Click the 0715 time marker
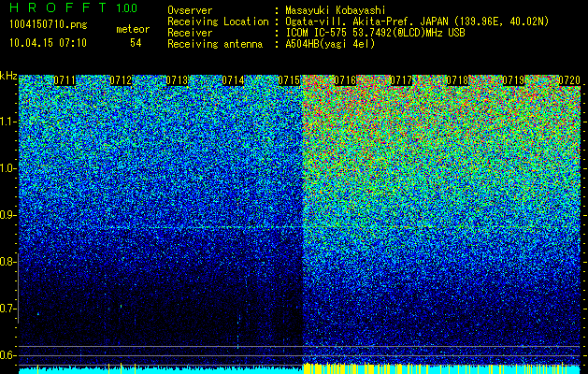The height and width of the screenshot is (374, 588). pos(289,80)
